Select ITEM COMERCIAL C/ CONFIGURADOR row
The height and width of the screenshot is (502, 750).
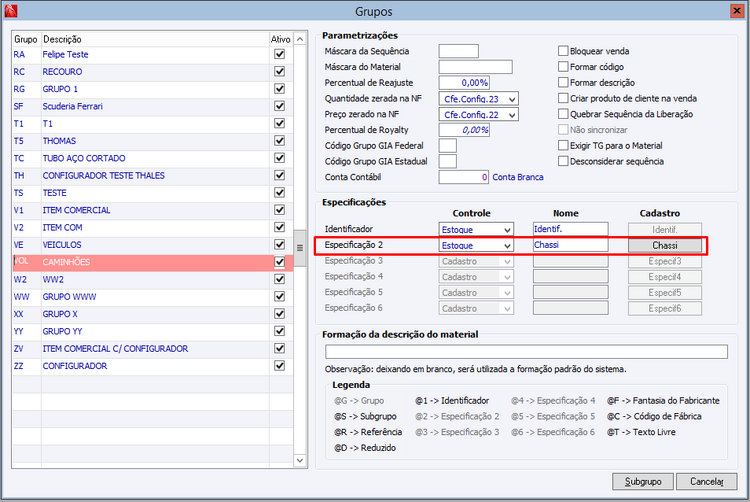pos(153,349)
